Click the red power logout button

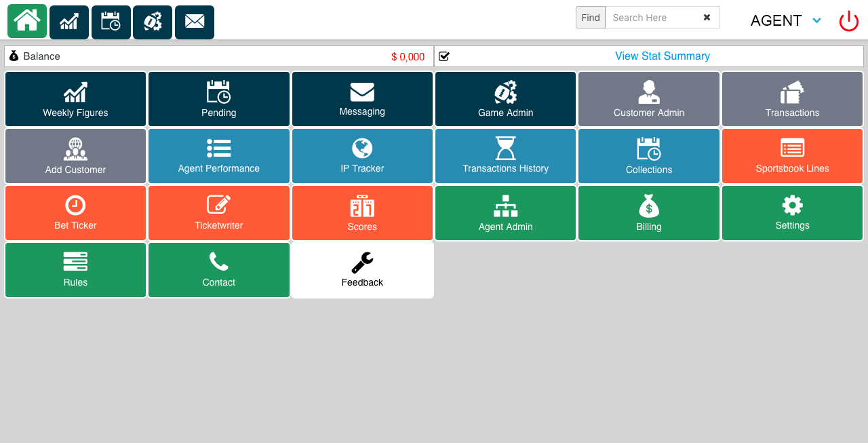[x=848, y=21]
